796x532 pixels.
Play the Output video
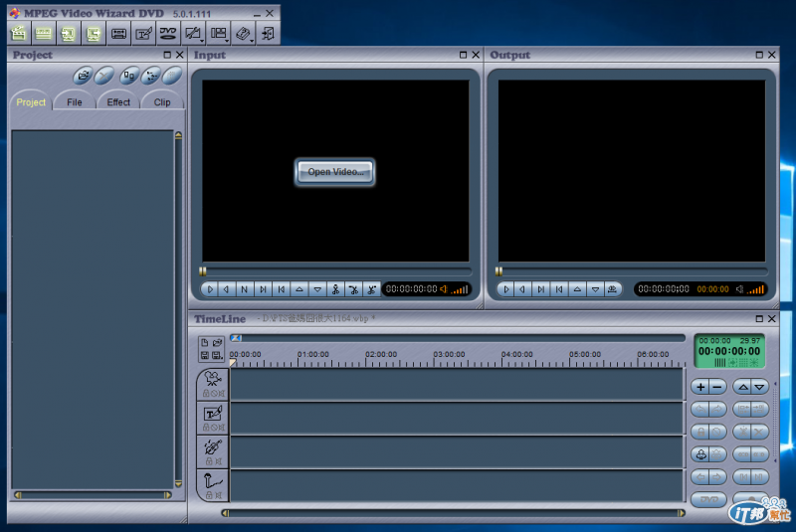click(505, 289)
